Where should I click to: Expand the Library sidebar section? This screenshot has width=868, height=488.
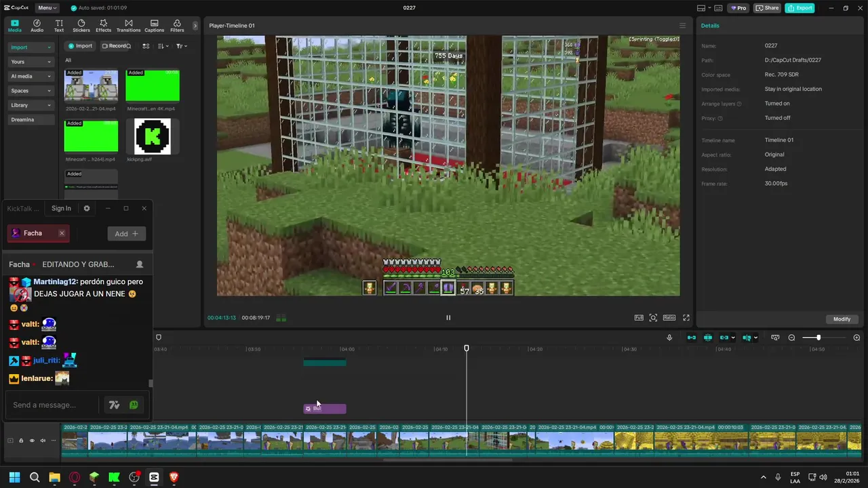tap(31, 105)
